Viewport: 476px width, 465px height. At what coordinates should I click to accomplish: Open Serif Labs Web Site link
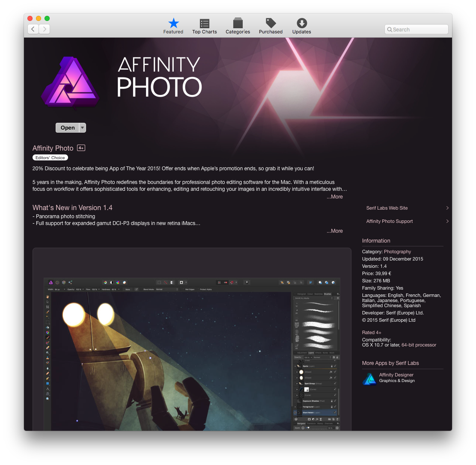(387, 208)
